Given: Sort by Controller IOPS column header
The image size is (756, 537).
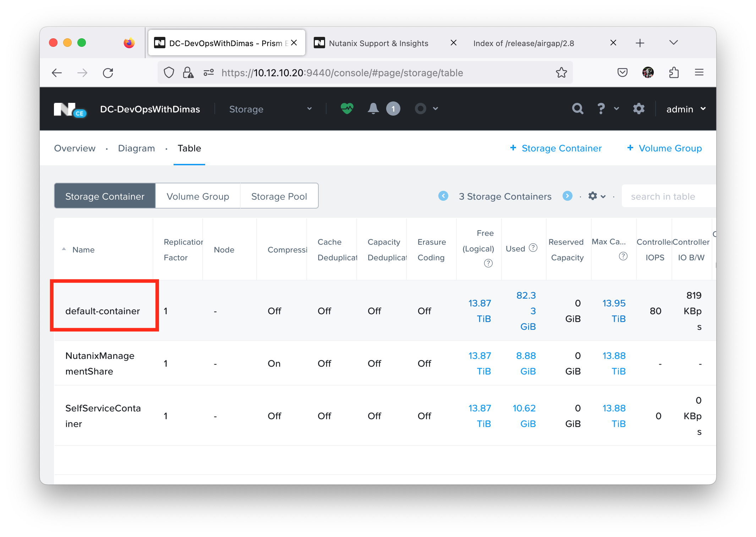Looking at the screenshot, I should [654, 250].
